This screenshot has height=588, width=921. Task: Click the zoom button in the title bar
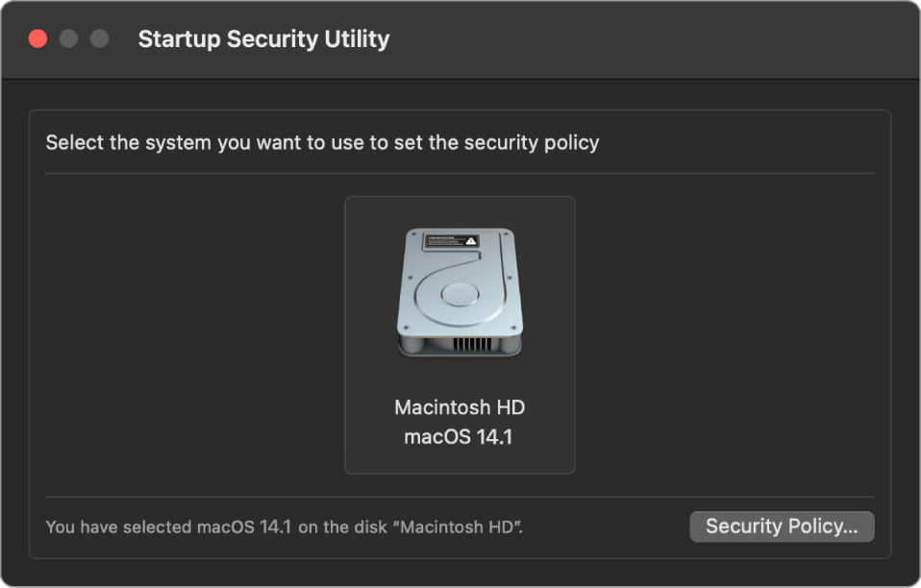[x=98, y=38]
